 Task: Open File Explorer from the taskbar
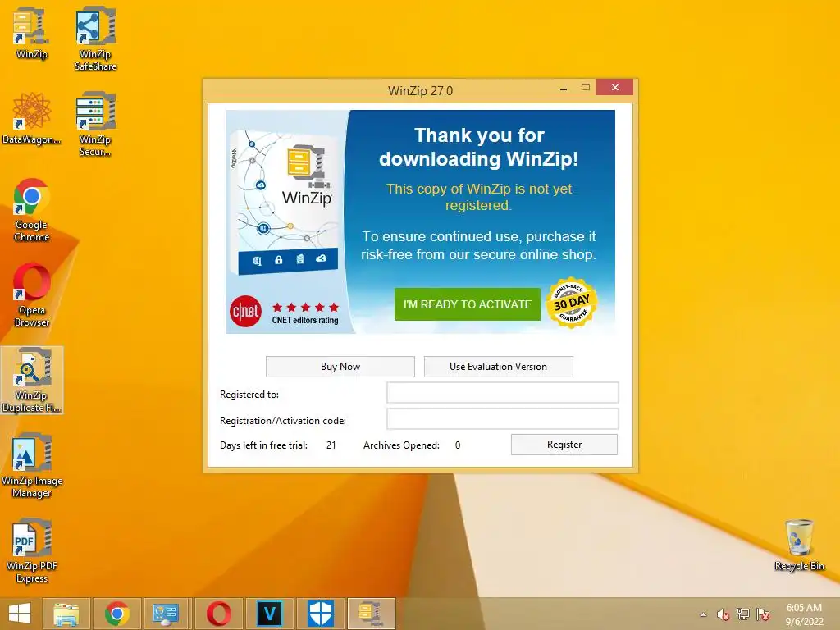66,614
